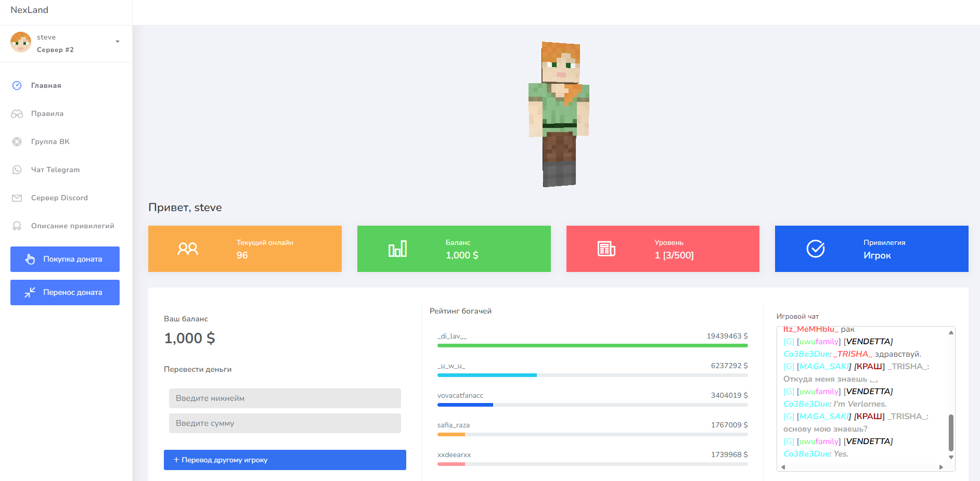This screenshot has width=980, height=481.
Task: Click the Перевести деньги label
Action: tap(198, 369)
